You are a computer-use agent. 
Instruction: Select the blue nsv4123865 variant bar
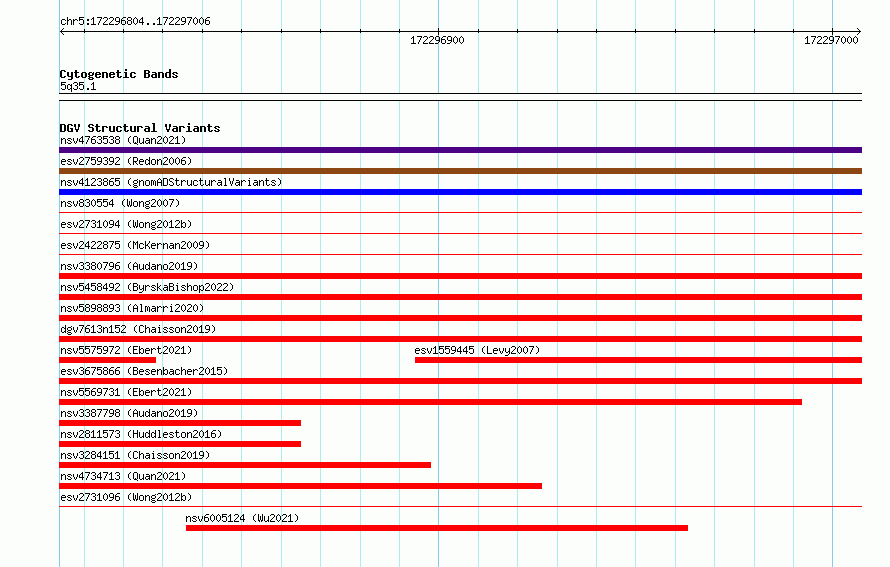[460, 192]
